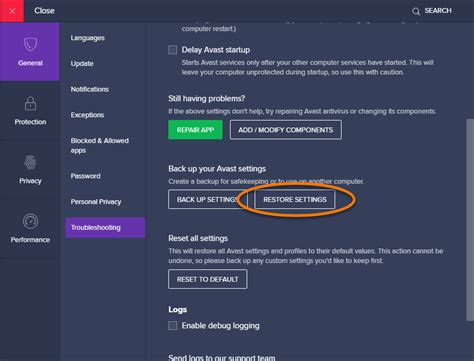Click the vertical scrollbar thumb
This screenshot has width=474, height=361.
coord(470,220)
